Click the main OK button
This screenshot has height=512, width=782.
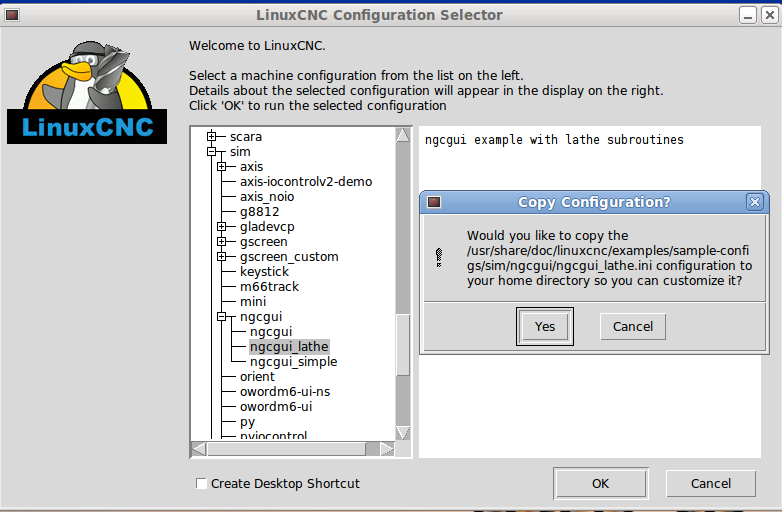[600, 484]
